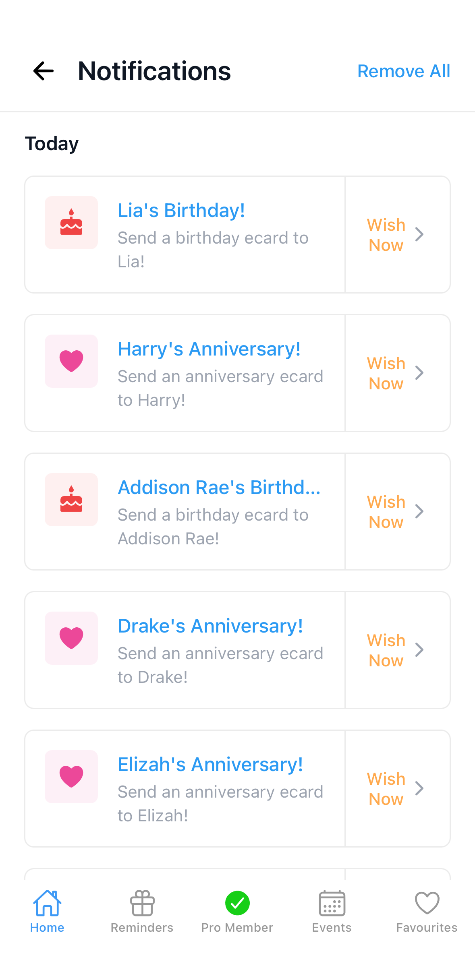Expand Wish Now chevron for Drake
This screenshot has width=475, height=980.
(x=419, y=650)
